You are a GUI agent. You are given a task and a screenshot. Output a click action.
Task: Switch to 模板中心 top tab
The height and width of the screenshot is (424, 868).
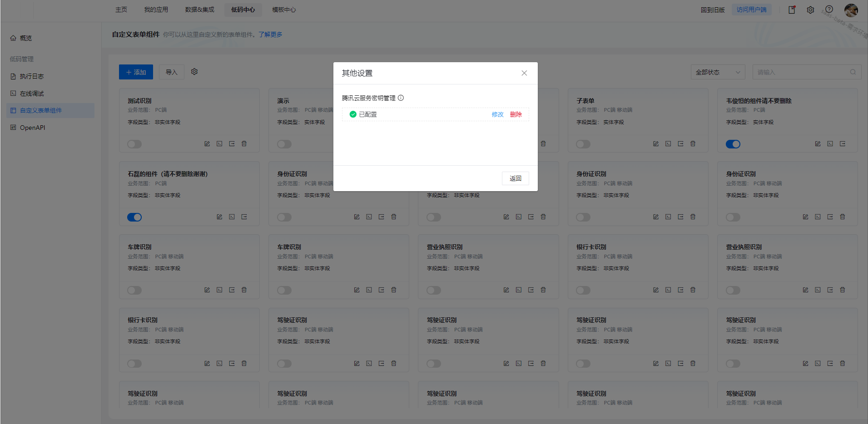(284, 10)
